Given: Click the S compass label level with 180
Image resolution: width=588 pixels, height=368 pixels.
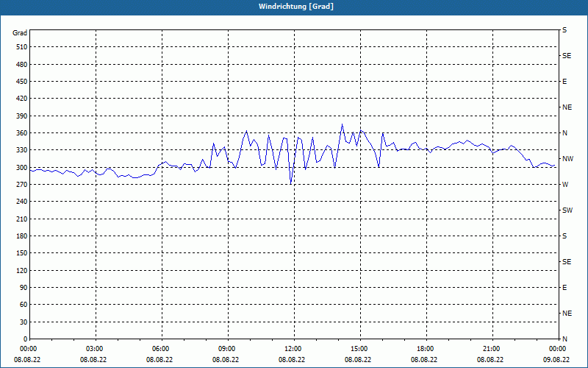Looking at the screenshot, I should 564,236.
